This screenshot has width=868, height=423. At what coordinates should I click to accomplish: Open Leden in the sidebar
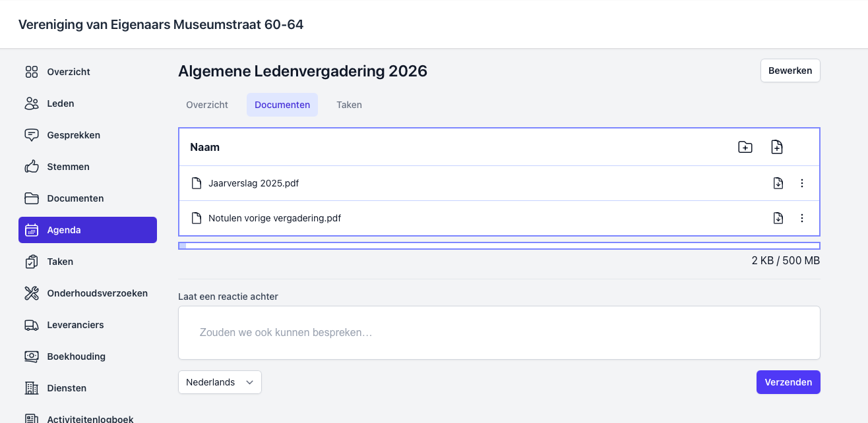pos(61,103)
